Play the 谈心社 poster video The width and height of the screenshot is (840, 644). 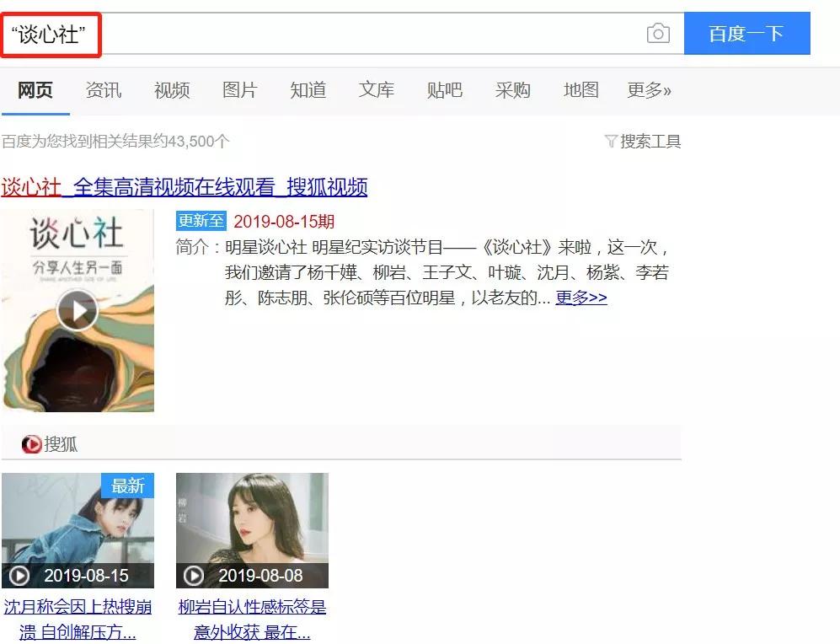[78, 311]
